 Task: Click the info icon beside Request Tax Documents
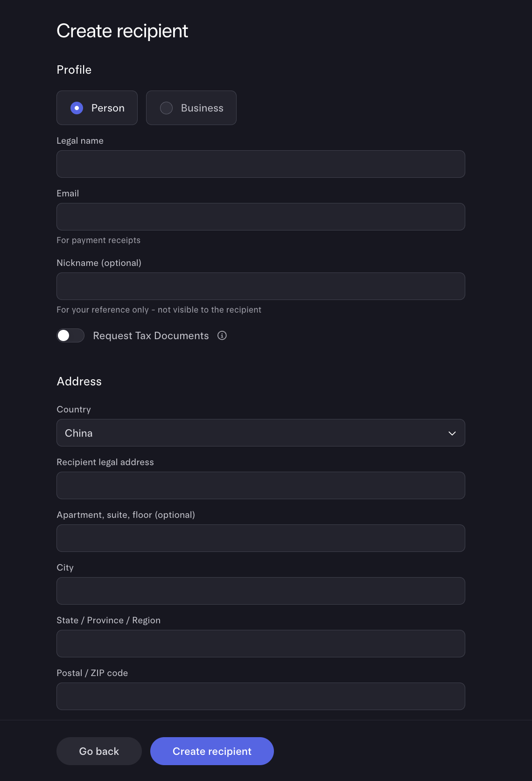(222, 335)
